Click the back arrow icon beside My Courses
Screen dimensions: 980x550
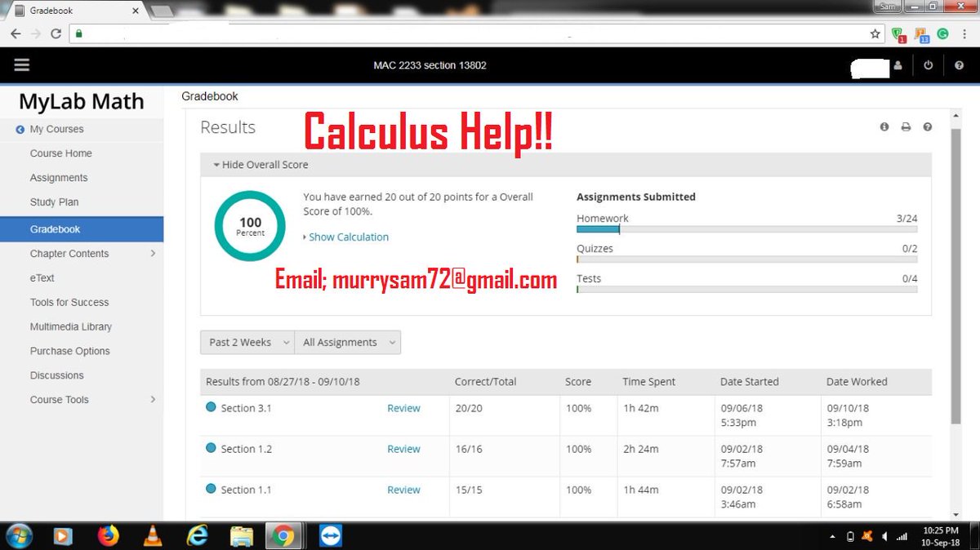point(20,129)
